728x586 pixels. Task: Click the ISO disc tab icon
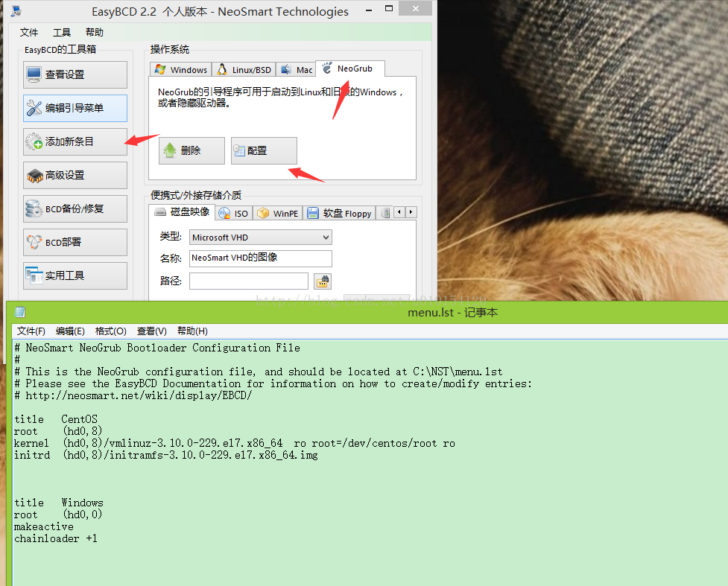tap(224, 213)
